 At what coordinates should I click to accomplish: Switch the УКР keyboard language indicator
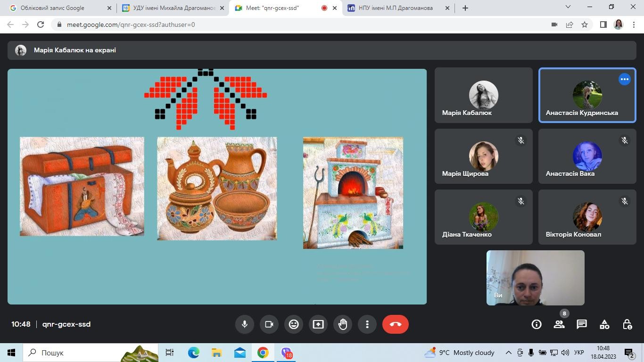tap(579, 353)
